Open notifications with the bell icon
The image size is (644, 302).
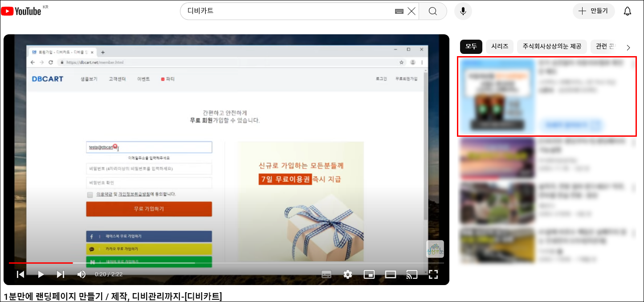[x=627, y=11]
